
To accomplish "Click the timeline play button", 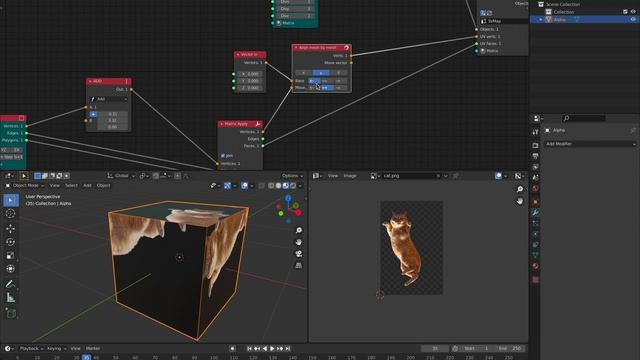I will (x=272, y=349).
